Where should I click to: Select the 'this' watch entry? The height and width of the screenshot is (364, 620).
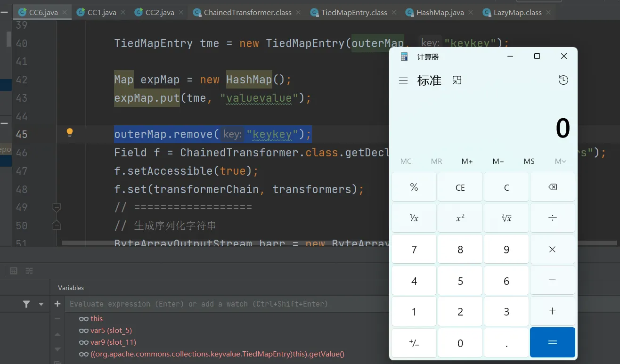coord(96,319)
